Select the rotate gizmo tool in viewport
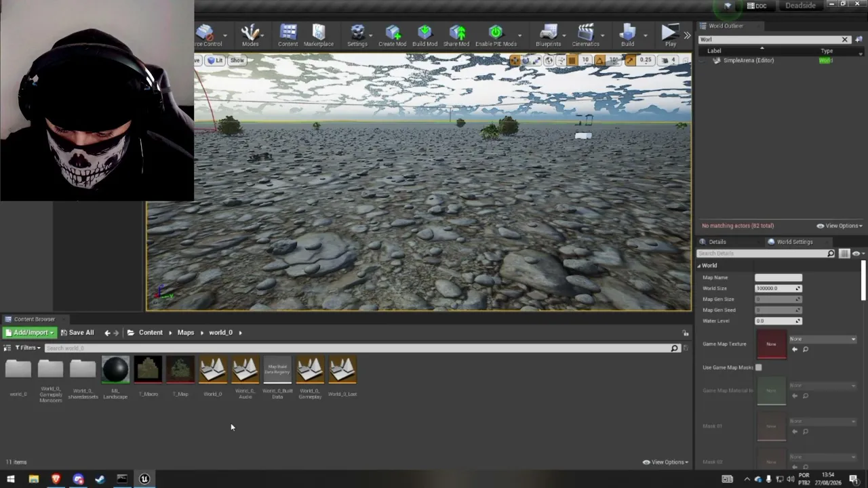Screen dimensions: 868x488 [x=526, y=60]
